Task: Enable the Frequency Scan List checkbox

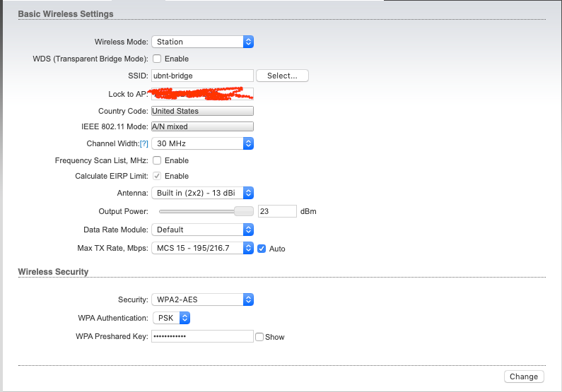Action: (x=157, y=160)
